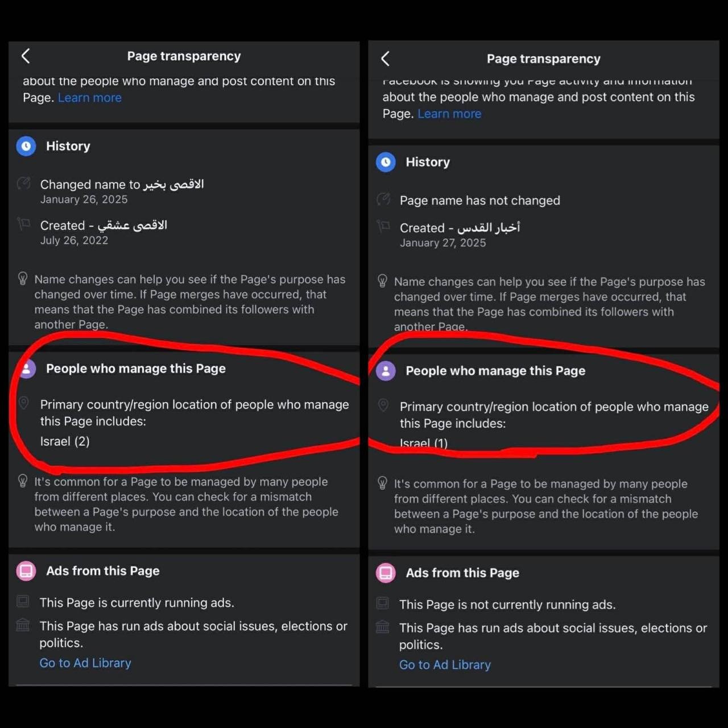
Task: Click 'This Page is currently running ads' text
Action: pyautogui.click(x=136, y=603)
